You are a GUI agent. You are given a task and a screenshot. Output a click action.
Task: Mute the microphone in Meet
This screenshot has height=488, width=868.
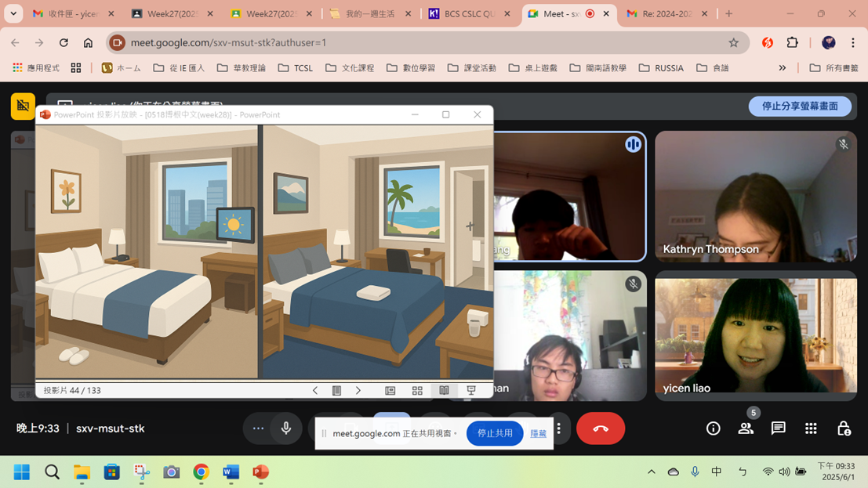click(x=286, y=428)
